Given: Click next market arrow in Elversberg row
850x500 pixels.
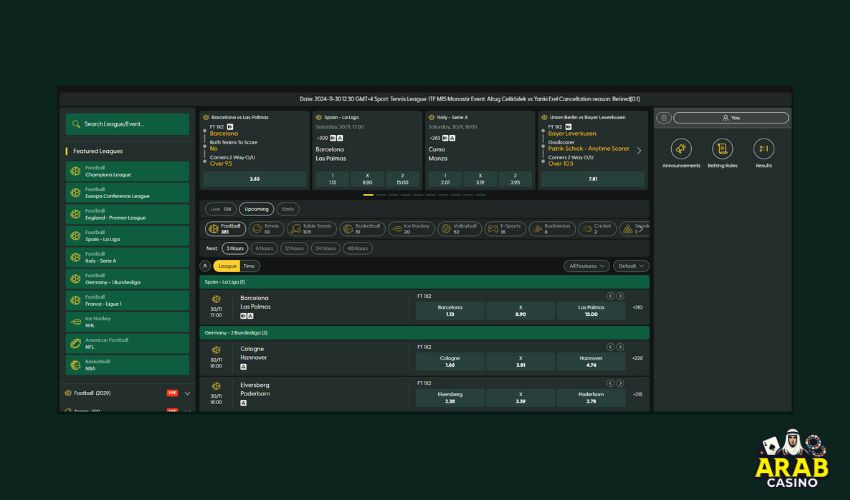Looking at the screenshot, I should (620, 383).
